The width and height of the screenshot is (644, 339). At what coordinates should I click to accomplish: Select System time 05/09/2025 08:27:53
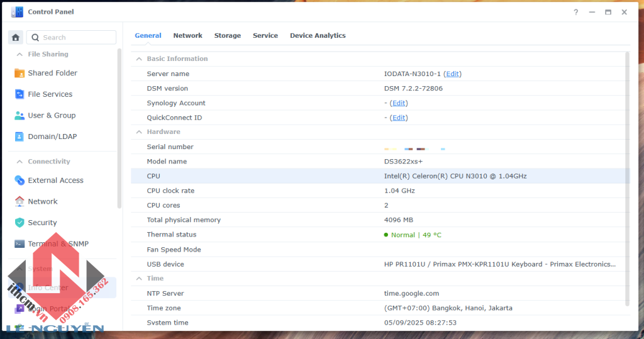coord(420,323)
